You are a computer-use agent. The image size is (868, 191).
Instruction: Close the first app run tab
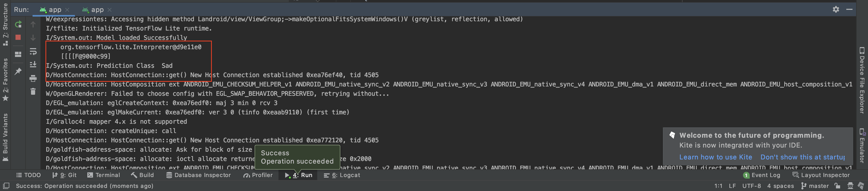pos(67,10)
